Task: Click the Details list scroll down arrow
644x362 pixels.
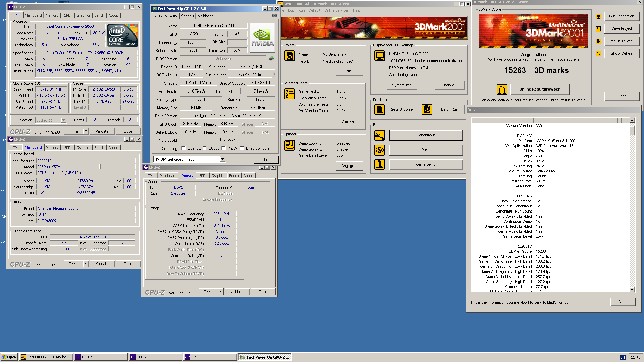Action: pyautogui.click(x=632, y=290)
